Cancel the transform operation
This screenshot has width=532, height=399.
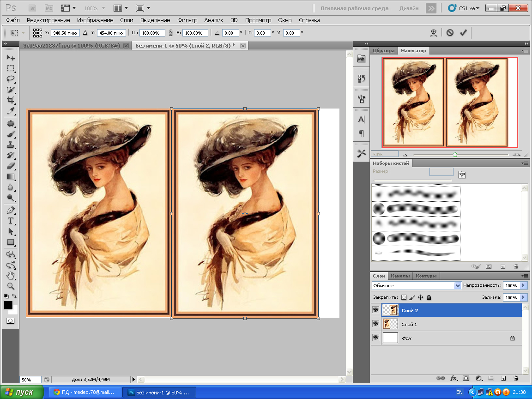coord(450,33)
